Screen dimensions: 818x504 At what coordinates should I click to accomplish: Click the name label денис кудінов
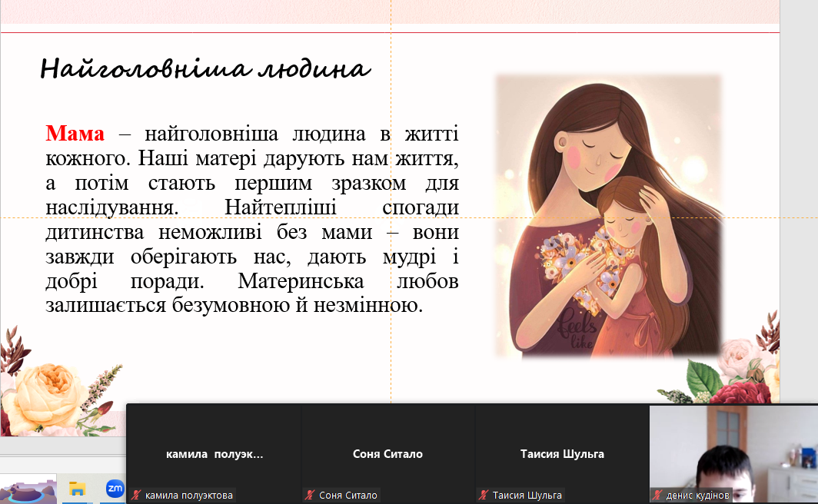(697, 495)
